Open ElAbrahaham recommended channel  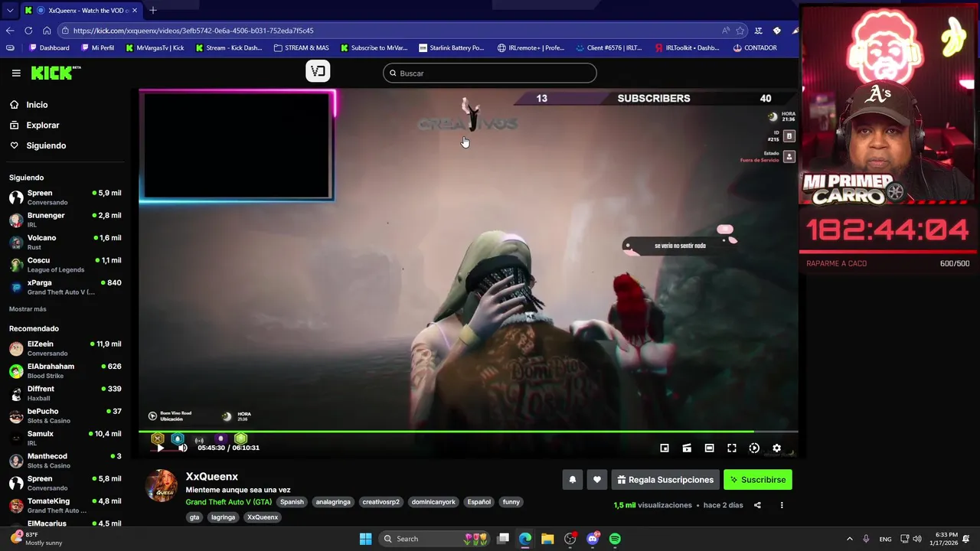(x=65, y=370)
